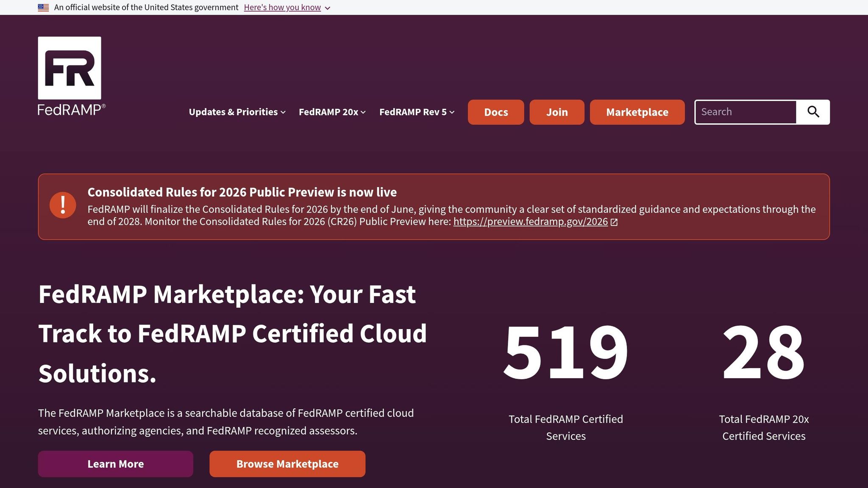
Task: Click the searchable database description paragraph
Action: [x=226, y=422]
